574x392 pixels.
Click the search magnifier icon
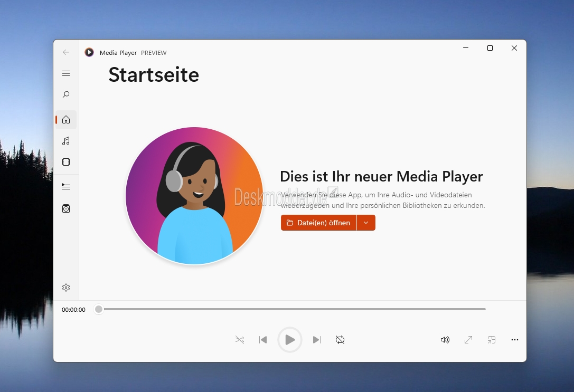pos(66,94)
